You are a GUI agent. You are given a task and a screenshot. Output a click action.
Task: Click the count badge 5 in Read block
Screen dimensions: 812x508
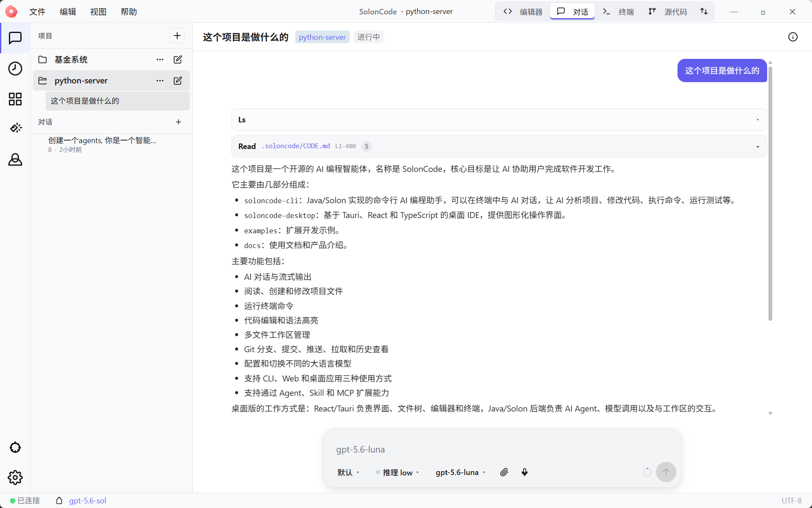click(x=366, y=146)
